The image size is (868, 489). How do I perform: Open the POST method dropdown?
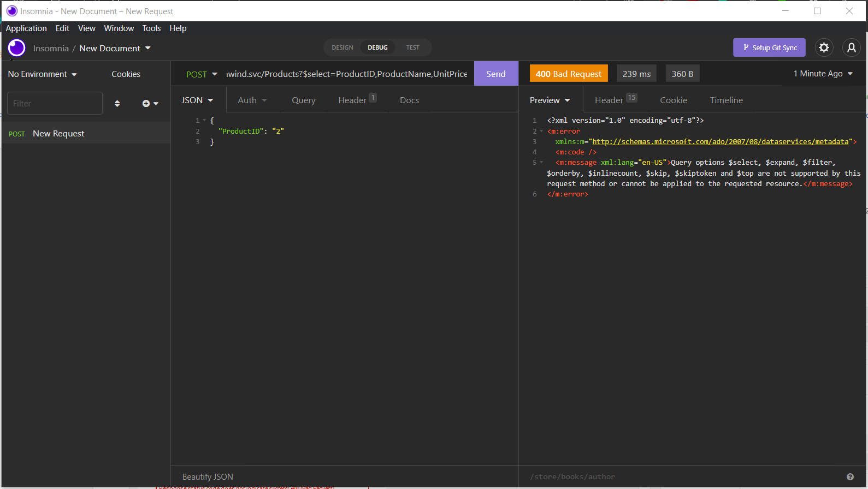202,74
